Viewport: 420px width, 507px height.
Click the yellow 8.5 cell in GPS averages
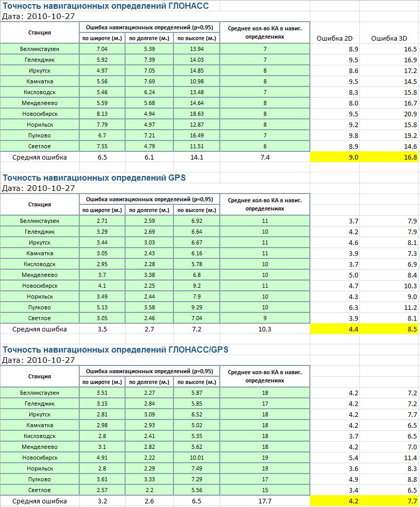[x=390, y=329]
